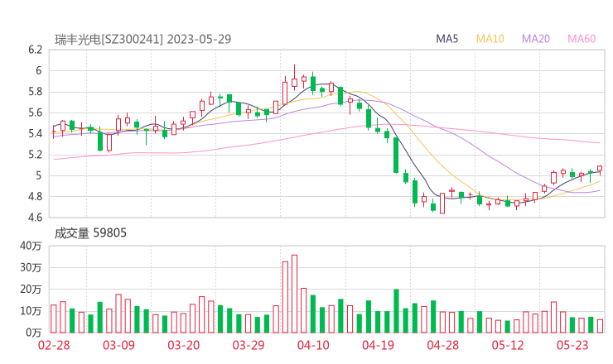Click the 40万 volume axis label
The height and width of the screenshot is (364, 613).
click(31, 246)
